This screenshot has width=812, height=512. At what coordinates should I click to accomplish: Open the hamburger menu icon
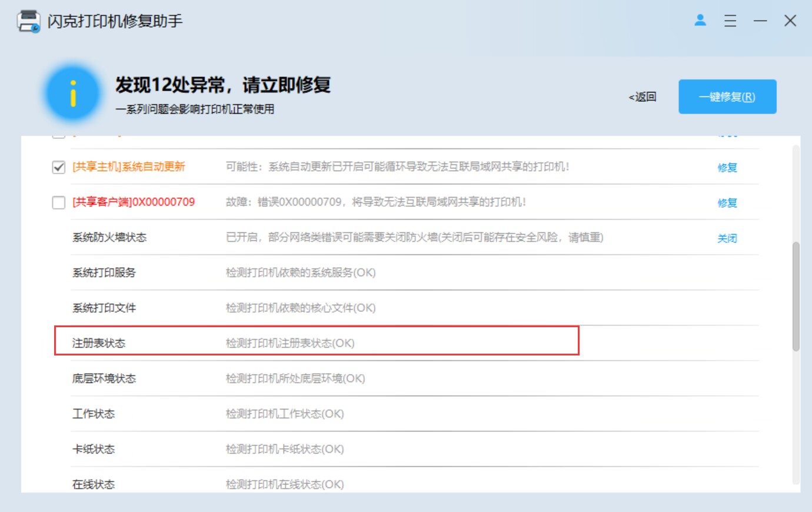(x=730, y=21)
